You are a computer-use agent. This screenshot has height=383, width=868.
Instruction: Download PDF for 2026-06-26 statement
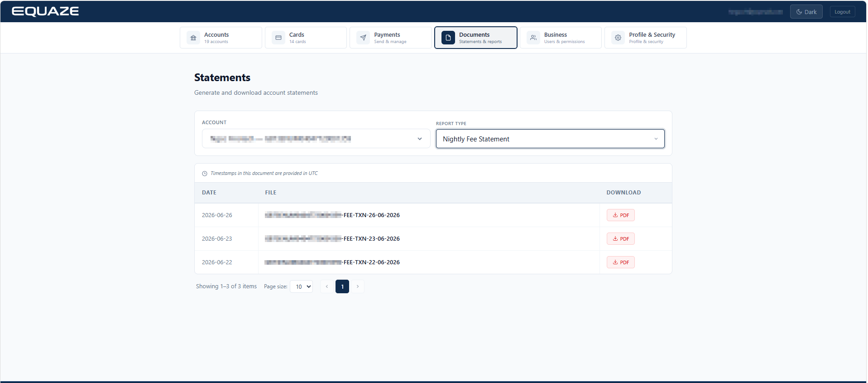pos(620,215)
